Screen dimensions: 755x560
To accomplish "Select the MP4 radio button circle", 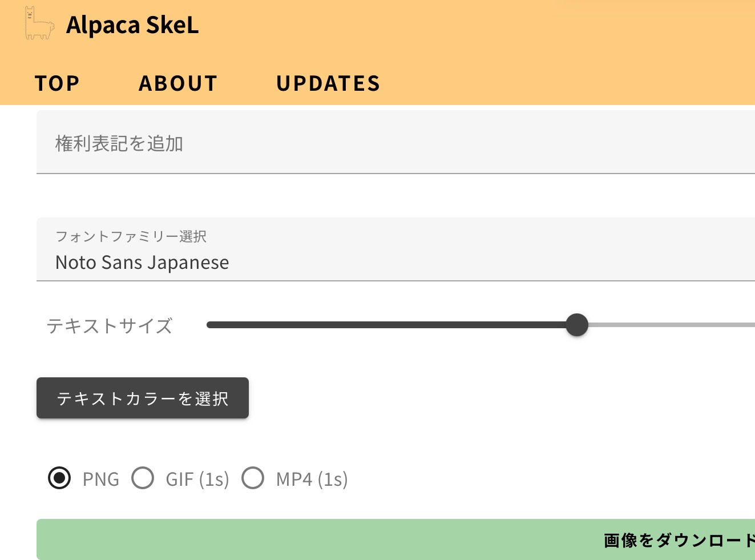I will pos(253,478).
